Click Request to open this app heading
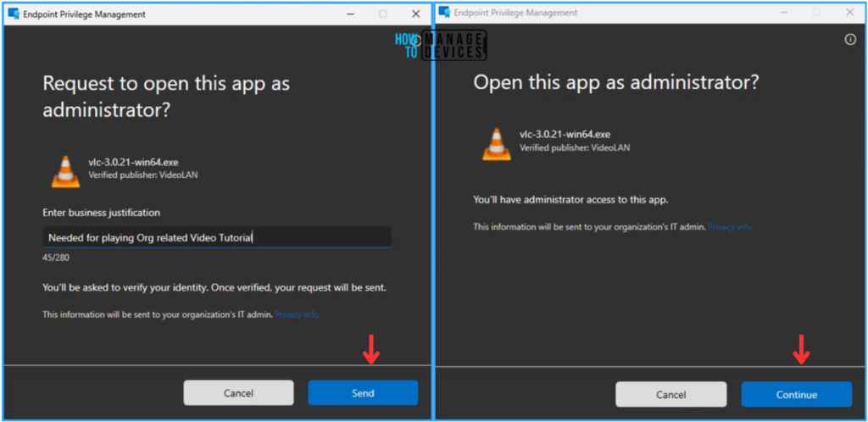 [x=167, y=97]
